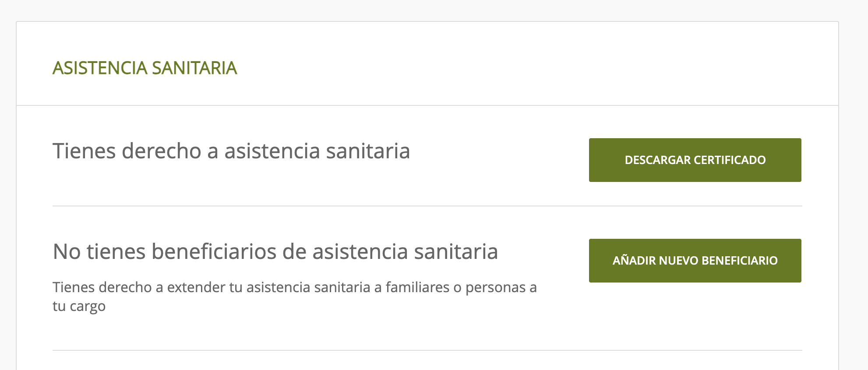
Task: Start adding a family member as beneficiary
Action: [695, 261]
